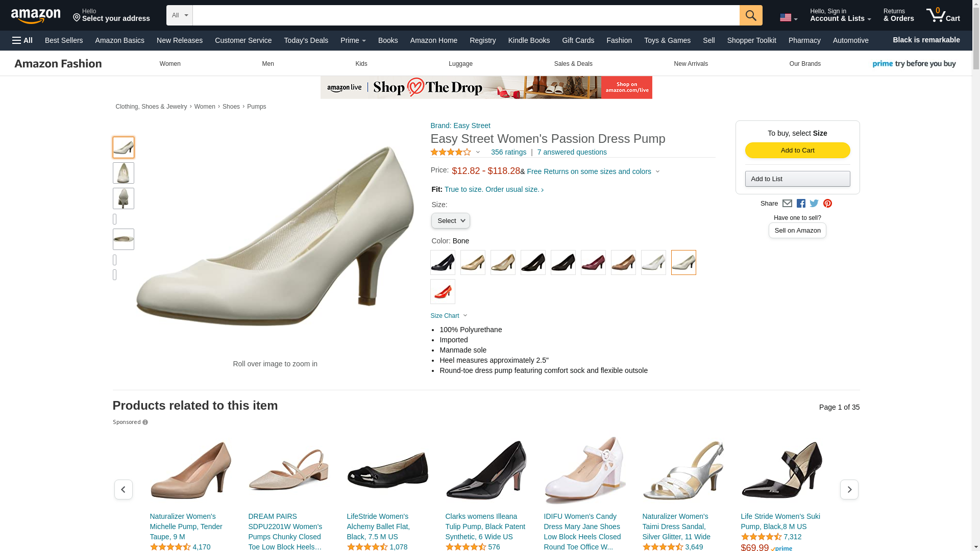Open the Size Select dropdown

pyautogui.click(x=451, y=221)
